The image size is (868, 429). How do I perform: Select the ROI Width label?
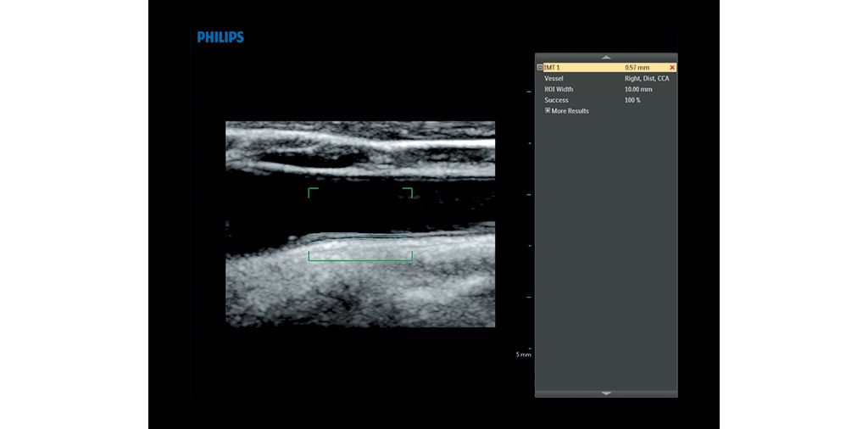(559, 89)
